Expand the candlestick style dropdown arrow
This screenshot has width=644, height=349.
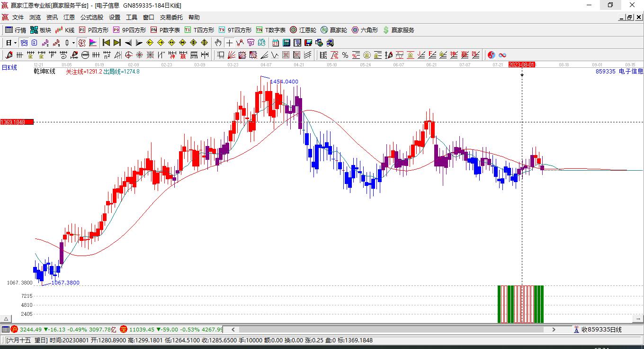coord(73,43)
